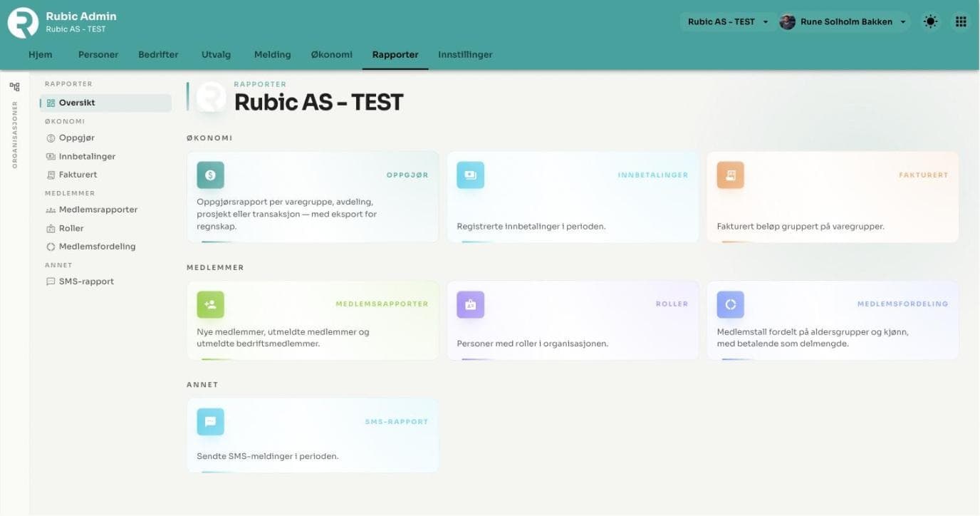Image resolution: width=980 pixels, height=516 pixels.
Task: Select Oversikt in the reports sidebar
Action: pos(105,103)
